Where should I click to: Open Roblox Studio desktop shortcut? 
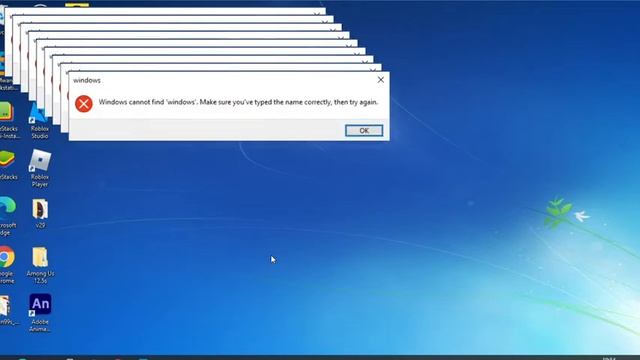pyautogui.click(x=40, y=120)
